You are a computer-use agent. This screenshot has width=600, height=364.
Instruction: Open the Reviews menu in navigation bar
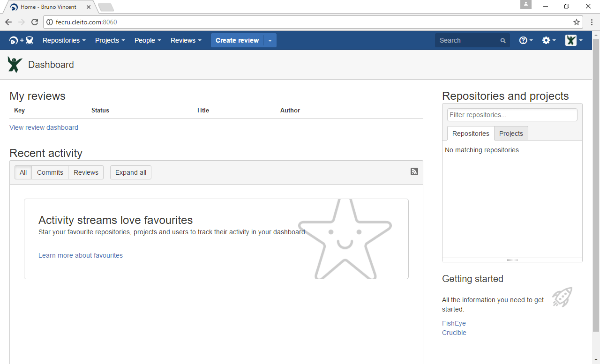click(186, 40)
